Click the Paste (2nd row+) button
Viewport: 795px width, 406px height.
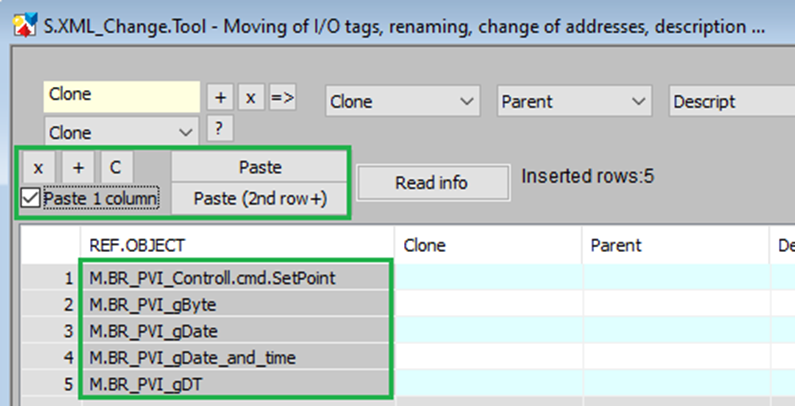259,198
